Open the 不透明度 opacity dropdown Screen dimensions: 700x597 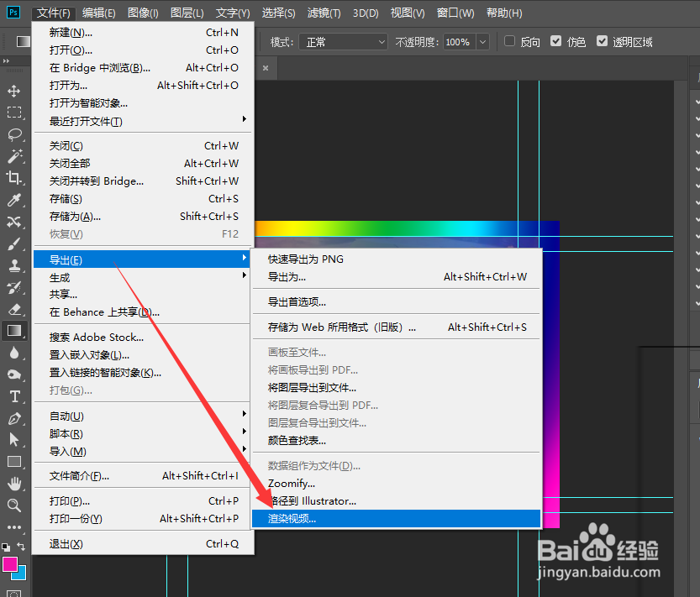pyautogui.click(x=482, y=41)
